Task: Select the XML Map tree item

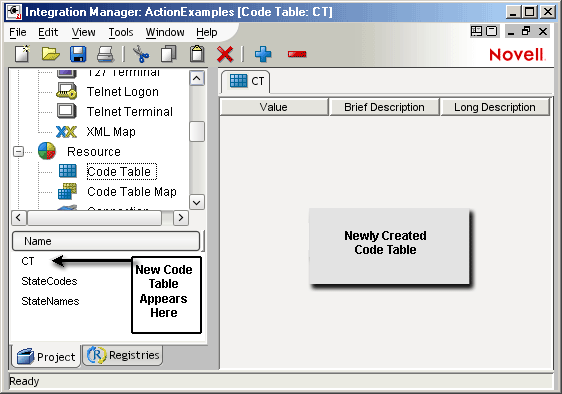Action: point(111,132)
